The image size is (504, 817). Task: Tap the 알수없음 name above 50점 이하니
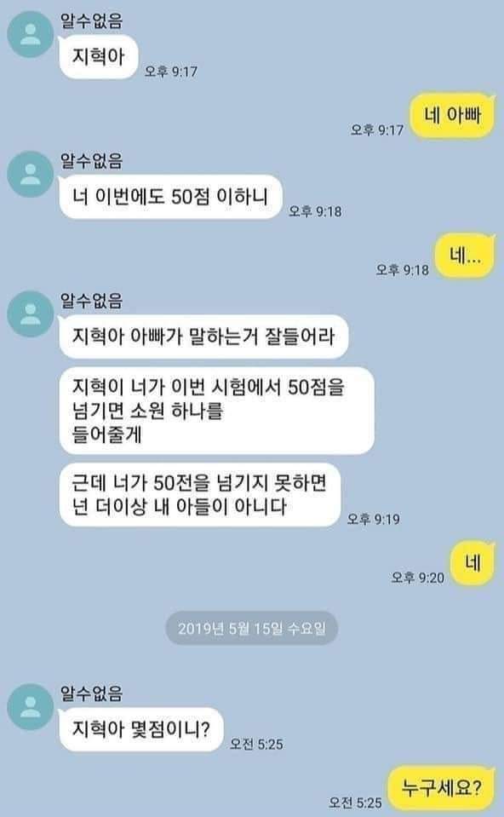(x=92, y=160)
